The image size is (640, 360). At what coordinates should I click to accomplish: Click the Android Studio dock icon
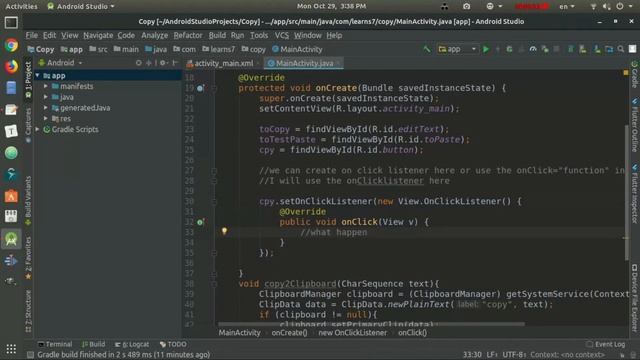(11, 239)
